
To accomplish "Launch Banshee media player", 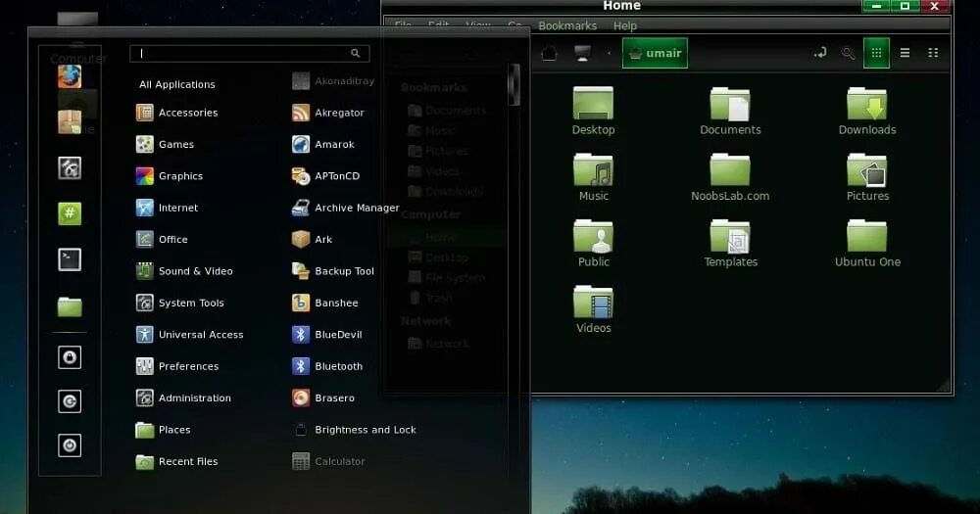I will 325,303.
